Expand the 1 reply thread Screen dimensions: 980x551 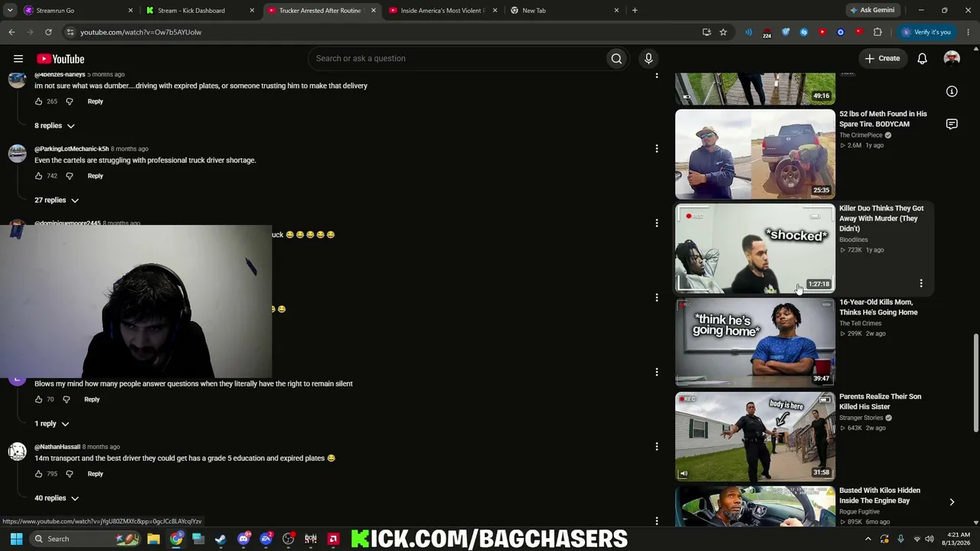tap(52, 424)
